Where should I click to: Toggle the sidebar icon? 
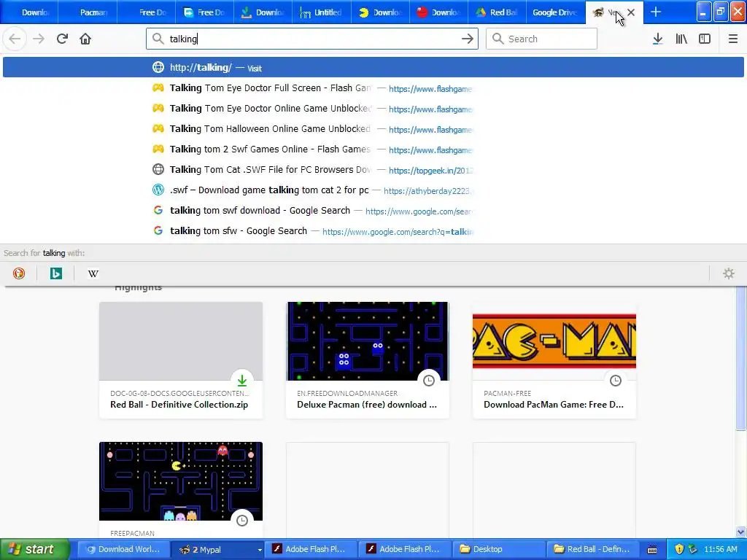705,39
